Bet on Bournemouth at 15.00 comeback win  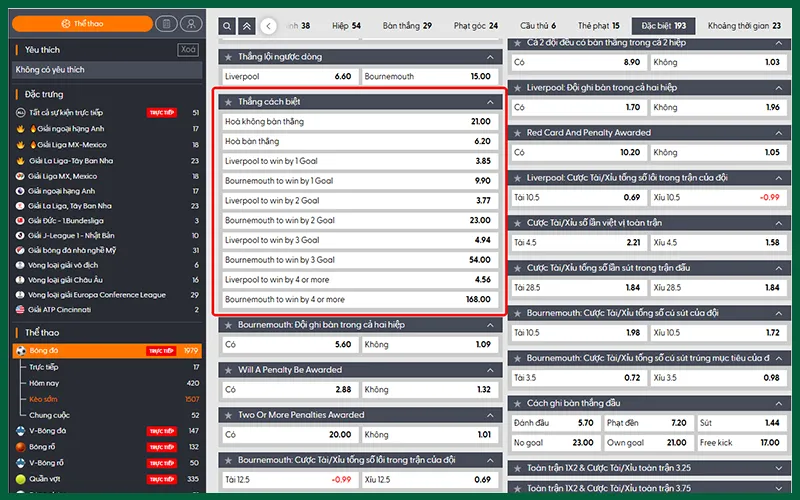point(429,77)
